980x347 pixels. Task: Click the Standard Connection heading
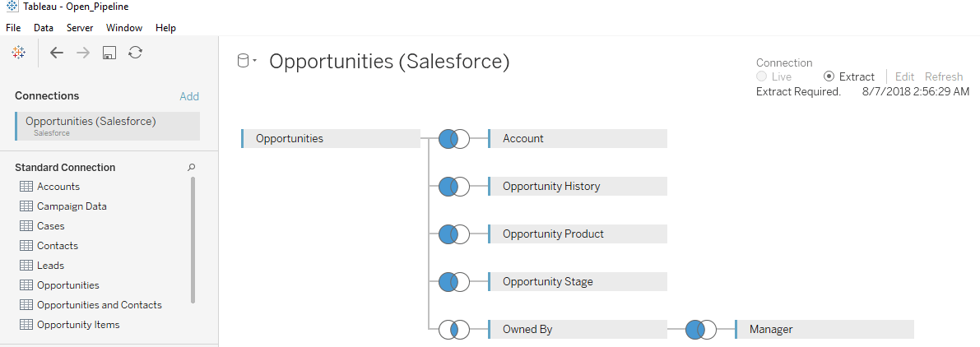(x=65, y=167)
